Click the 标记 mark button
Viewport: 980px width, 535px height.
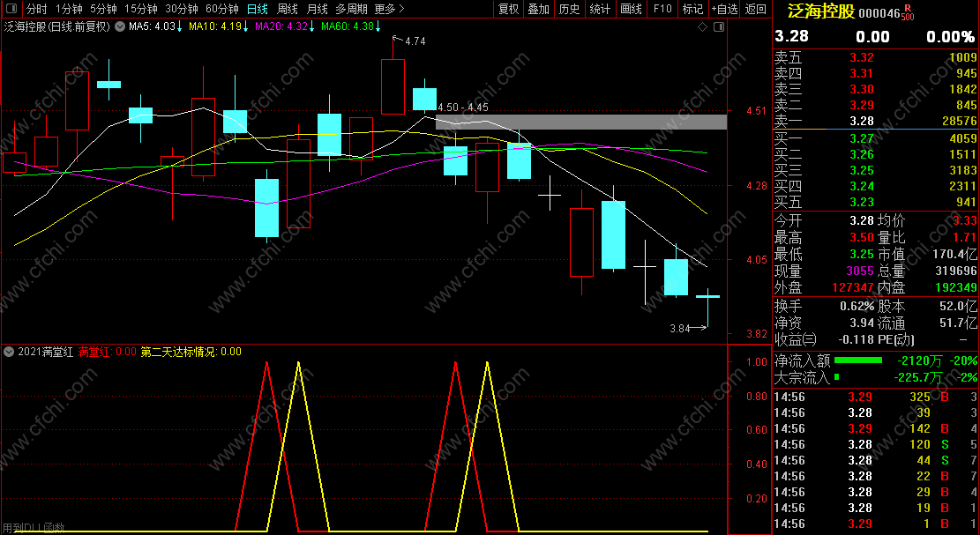[692, 9]
